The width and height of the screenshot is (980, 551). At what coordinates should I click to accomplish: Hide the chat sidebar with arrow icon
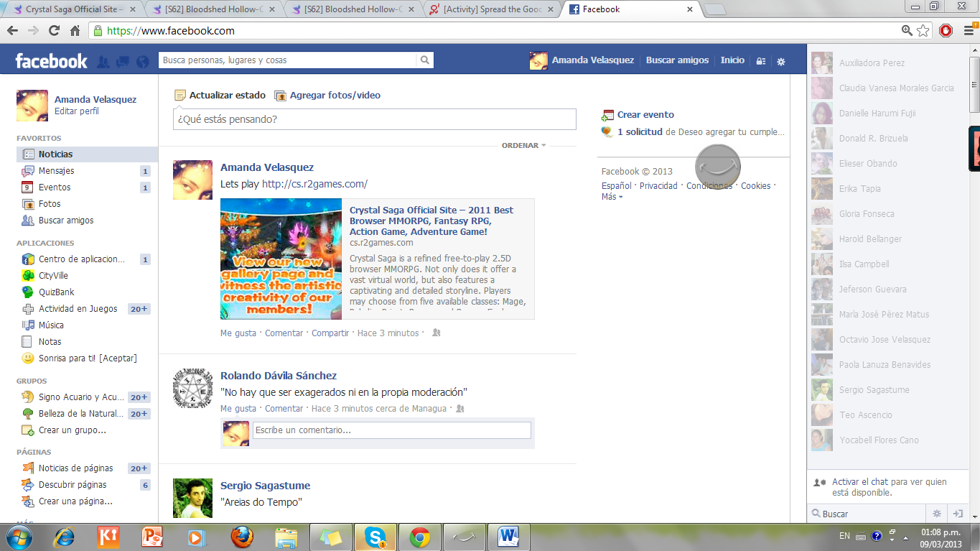957,514
